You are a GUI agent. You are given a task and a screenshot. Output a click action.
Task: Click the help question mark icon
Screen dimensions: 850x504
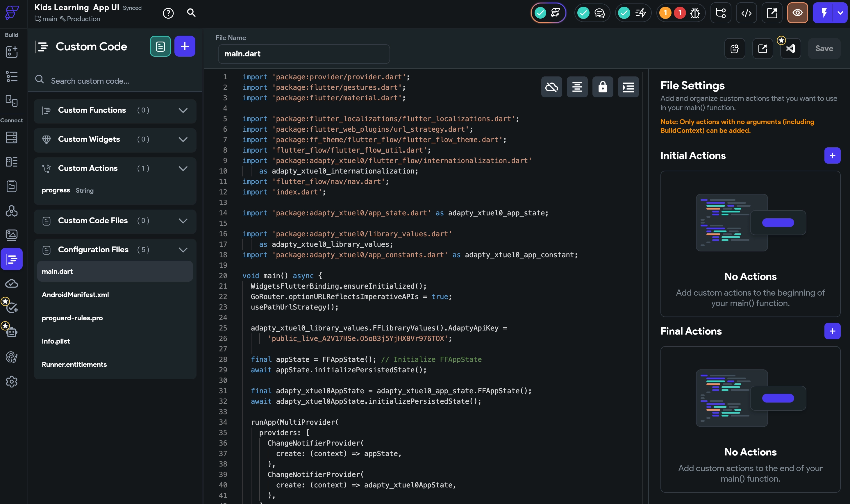pyautogui.click(x=168, y=12)
